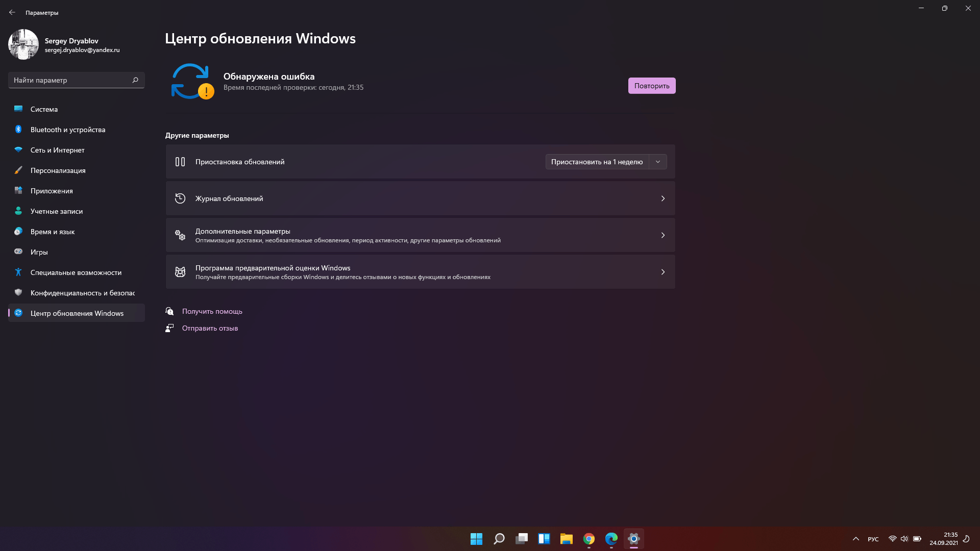980x551 pixels.
Task: Click the Settings gear in taskbar
Action: click(x=633, y=539)
